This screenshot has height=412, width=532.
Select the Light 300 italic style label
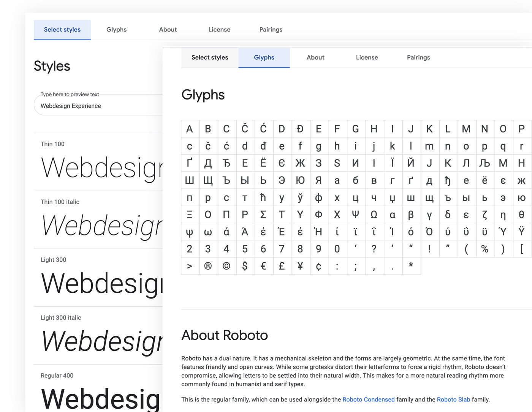61,318
